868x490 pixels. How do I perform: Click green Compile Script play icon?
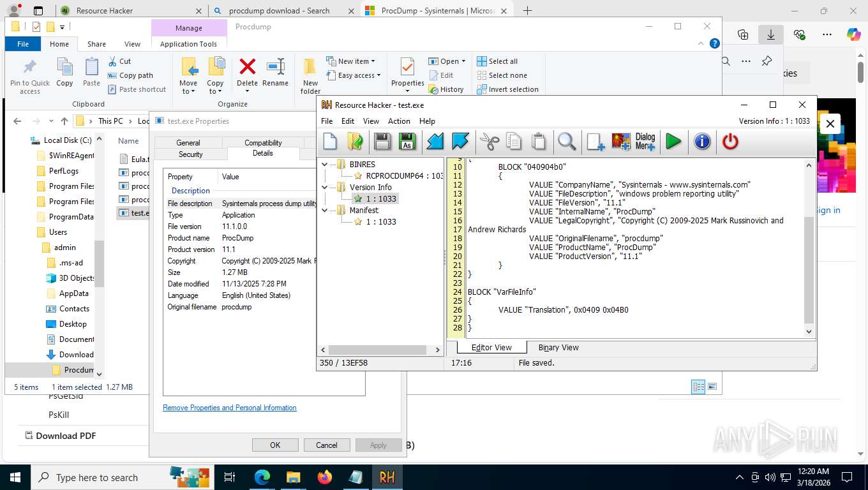pyautogui.click(x=673, y=142)
